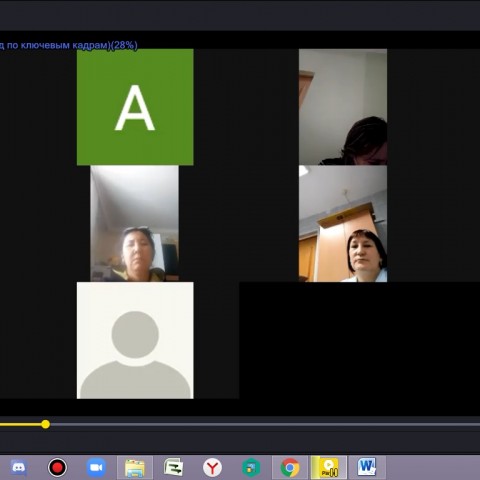This screenshot has height=480, width=480.
Task: Click the black video area at bottom right
Action: (x=359, y=340)
